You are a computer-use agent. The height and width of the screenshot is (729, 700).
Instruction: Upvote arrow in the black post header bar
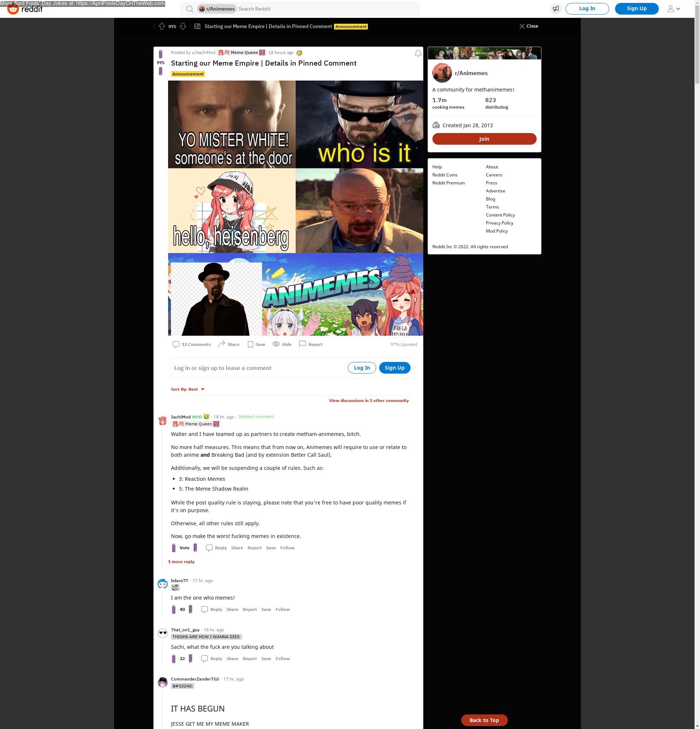point(162,26)
